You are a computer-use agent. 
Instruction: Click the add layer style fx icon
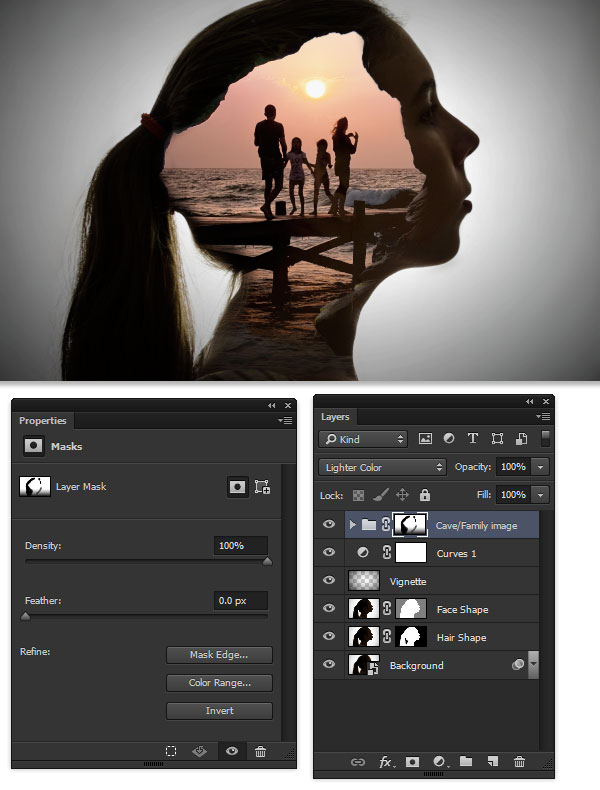click(386, 762)
